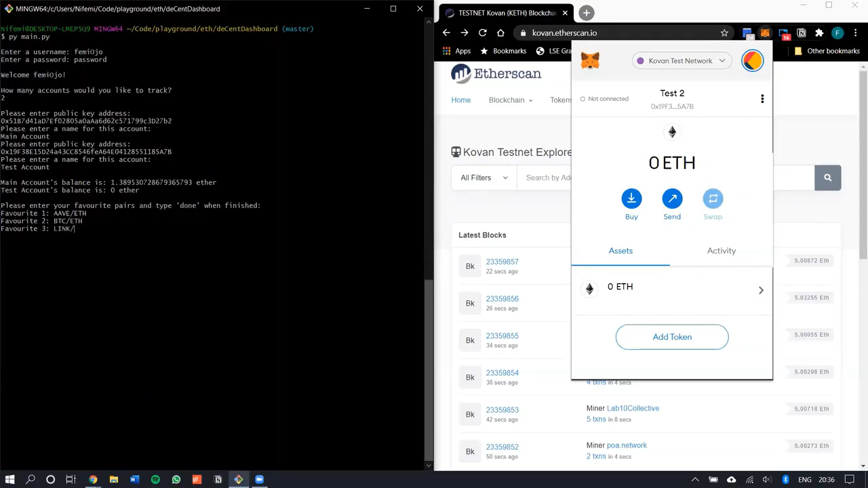Click the Swap icon in MetaMask

coord(713,199)
